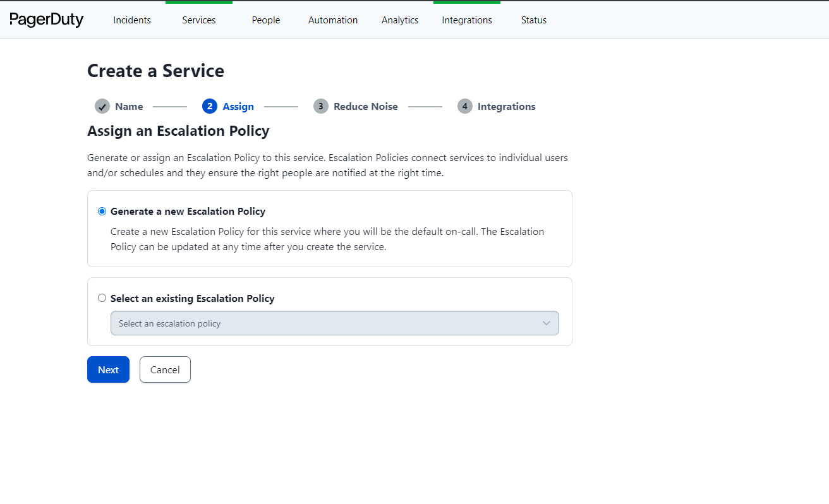Go to the Status page

point(534,20)
